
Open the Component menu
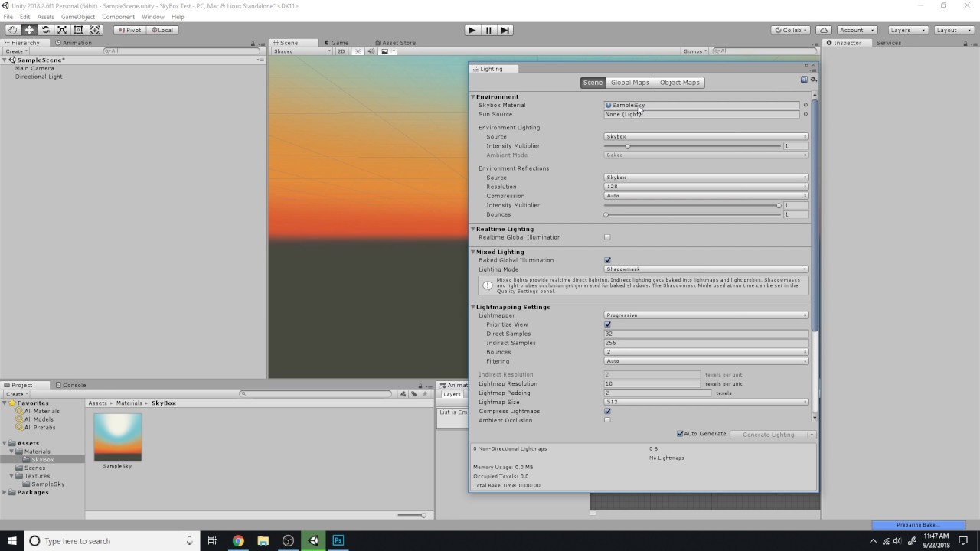pos(119,17)
